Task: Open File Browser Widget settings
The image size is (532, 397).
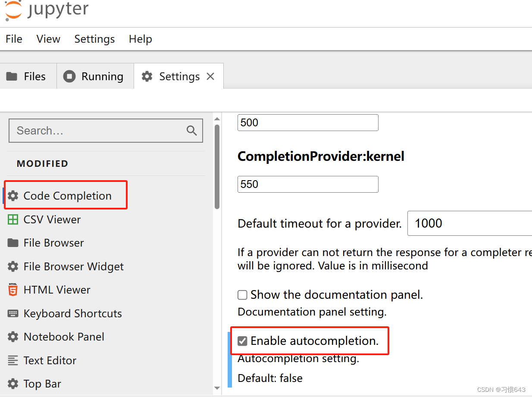Action: (x=73, y=266)
